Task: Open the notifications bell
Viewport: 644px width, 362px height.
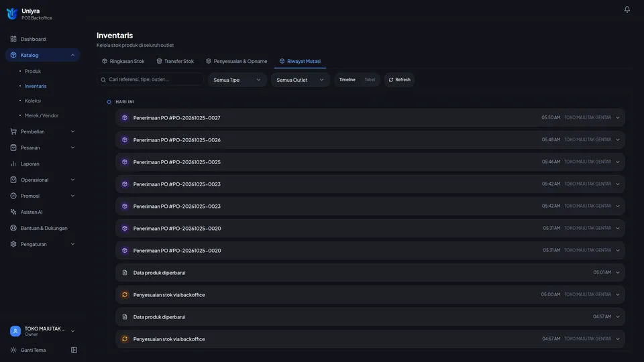Action: 627,9
